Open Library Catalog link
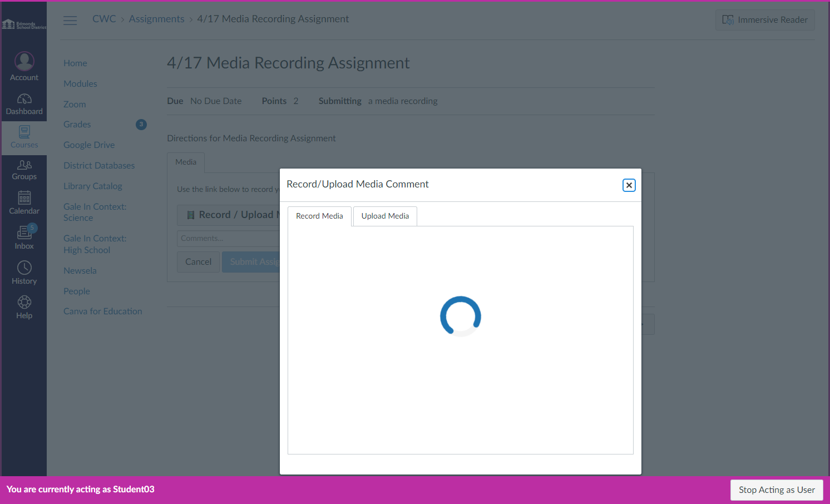Image resolution: width=830 pixels, height=504 pixels. [93, 186]
